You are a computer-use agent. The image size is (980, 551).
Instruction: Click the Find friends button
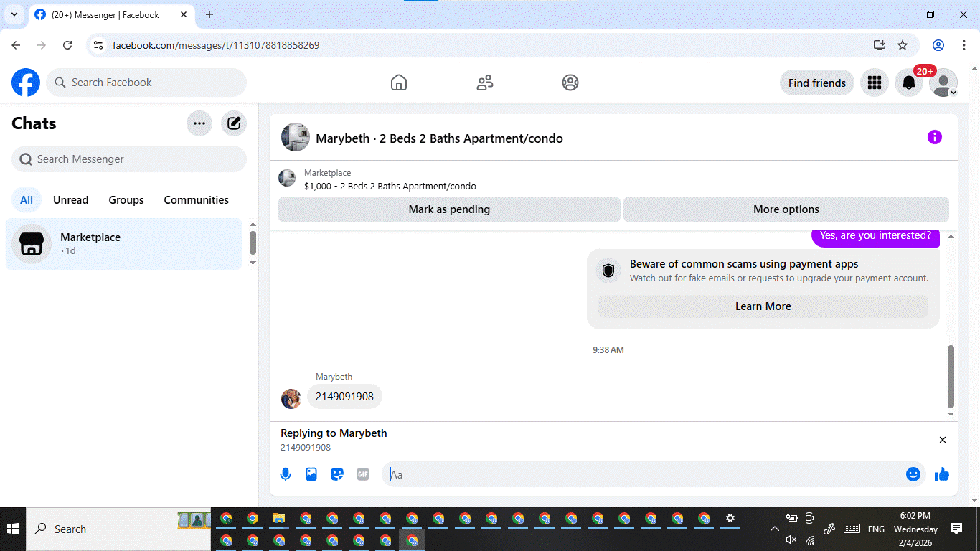tap(817, 83)
